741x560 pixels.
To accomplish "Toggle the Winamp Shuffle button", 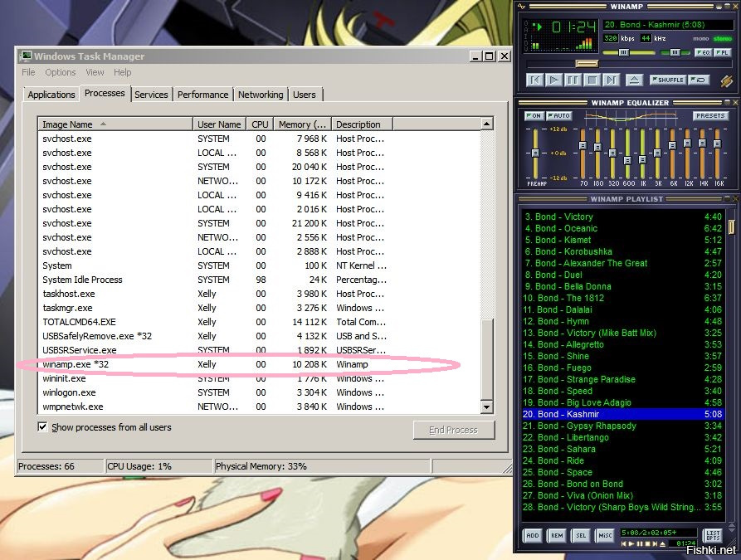I will point(667,80).
